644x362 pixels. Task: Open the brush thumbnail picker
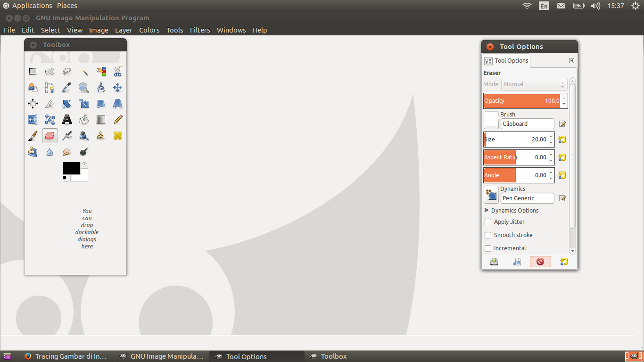(x=491, y=120)
